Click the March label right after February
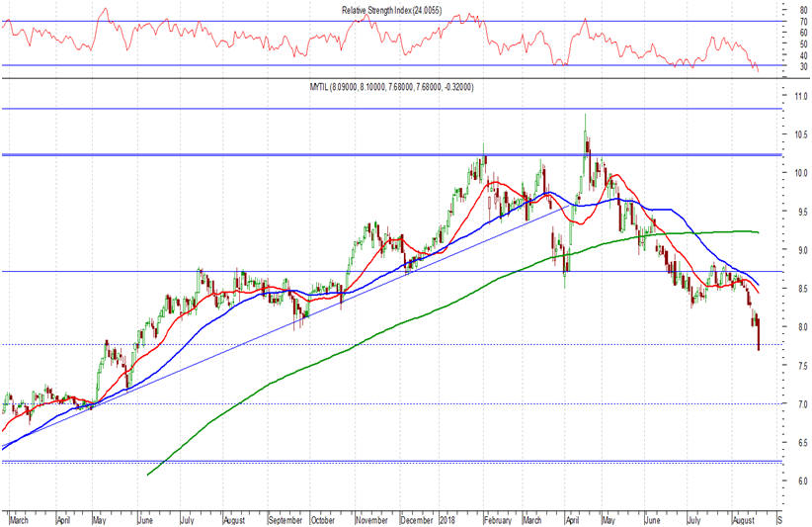Screen dimensions: 812x527 pyautogui.click(x=531, y=520)
